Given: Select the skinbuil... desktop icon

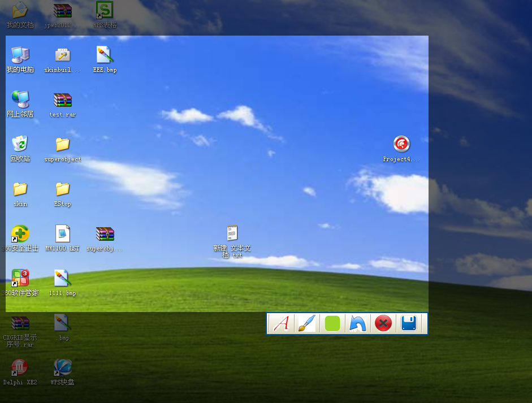Looking at the screenshot, I should pos(62,60).
